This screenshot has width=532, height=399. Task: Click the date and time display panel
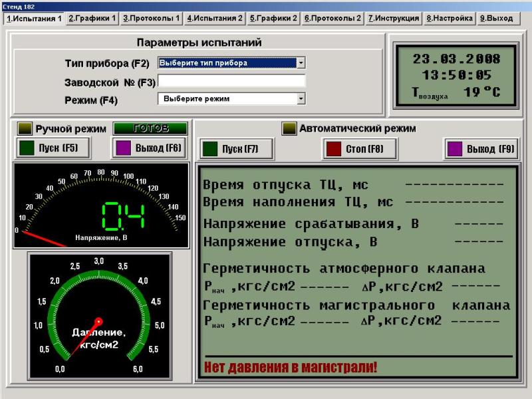(457, 75)
